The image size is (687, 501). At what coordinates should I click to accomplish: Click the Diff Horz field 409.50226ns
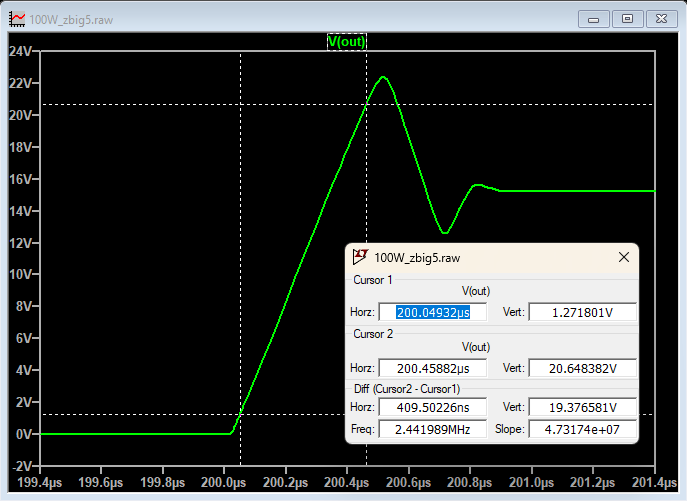coord(432,407)
